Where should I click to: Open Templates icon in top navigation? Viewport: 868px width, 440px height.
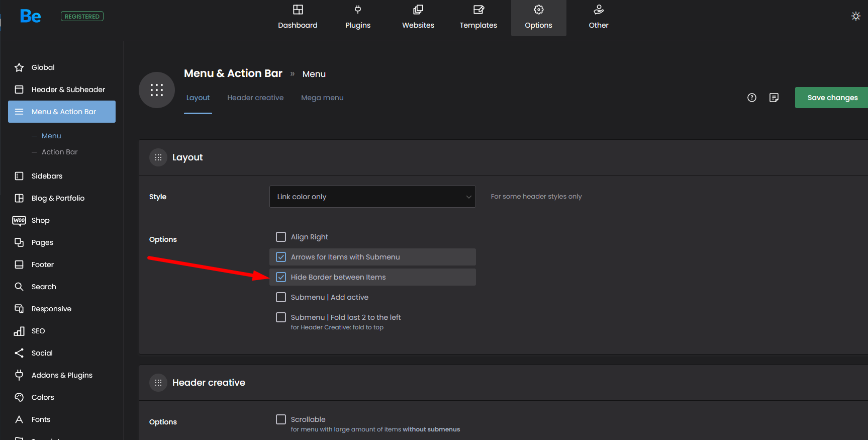tap(478, 10)
